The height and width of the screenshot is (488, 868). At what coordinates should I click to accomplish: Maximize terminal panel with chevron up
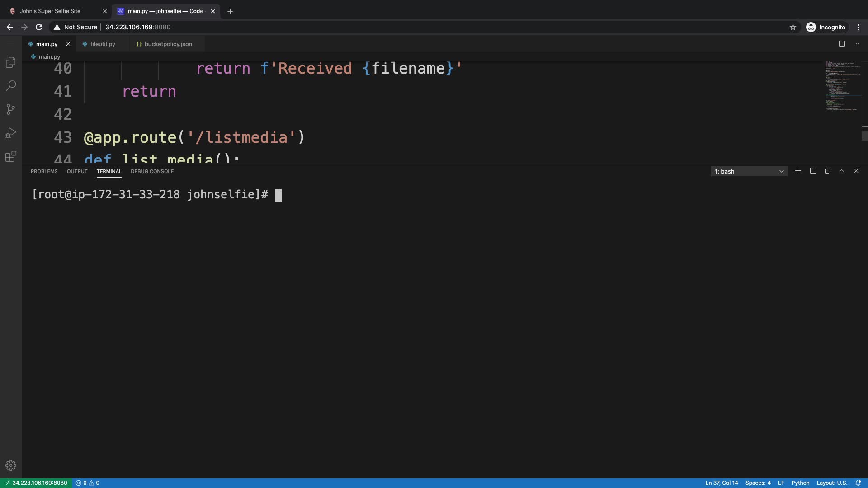point(841,171)
